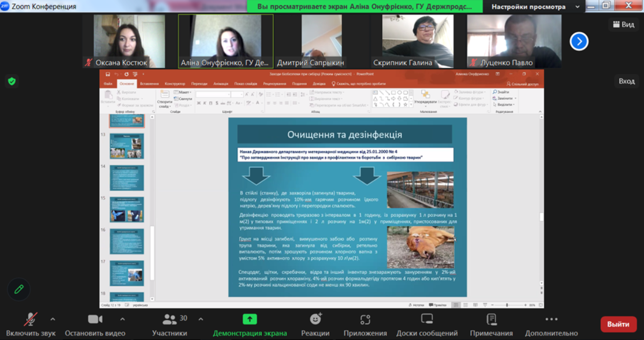Image resolution: width=644 pixels, height=340 pixels.
Task: Open Доски сообщений whiteboards icon
Action: pyautogui.click(x=427, y=320)
